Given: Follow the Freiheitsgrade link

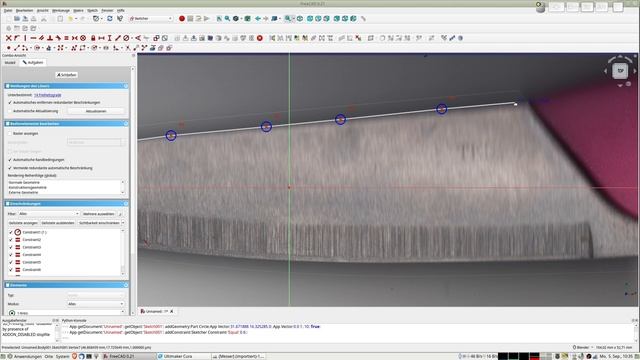Looking at the screenshot, I should (47, 95).
